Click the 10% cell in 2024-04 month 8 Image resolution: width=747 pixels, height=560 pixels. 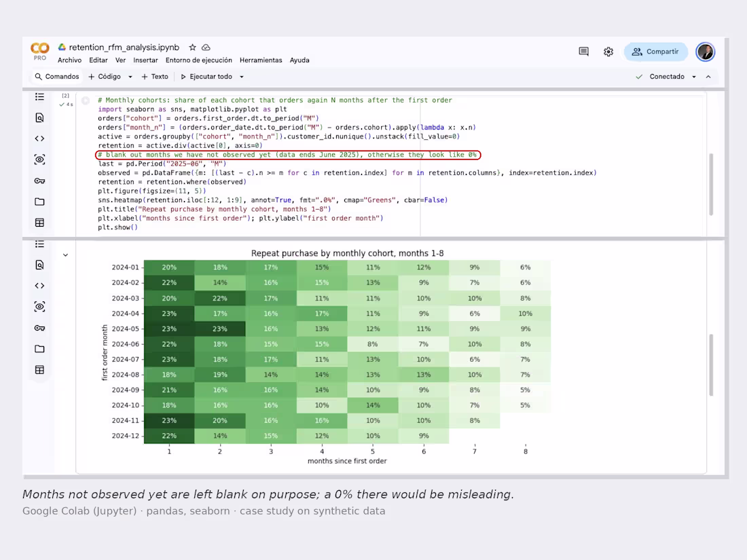[x=525, y=314]
